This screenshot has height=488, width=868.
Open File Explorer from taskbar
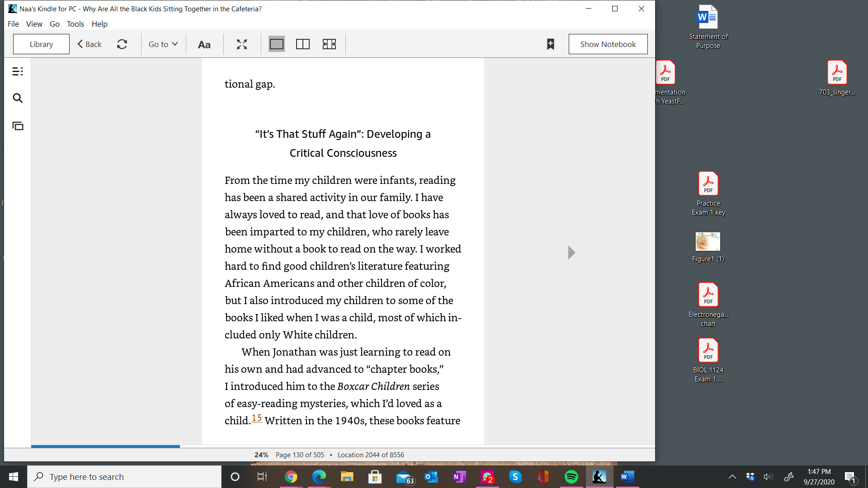coord(347,477)
